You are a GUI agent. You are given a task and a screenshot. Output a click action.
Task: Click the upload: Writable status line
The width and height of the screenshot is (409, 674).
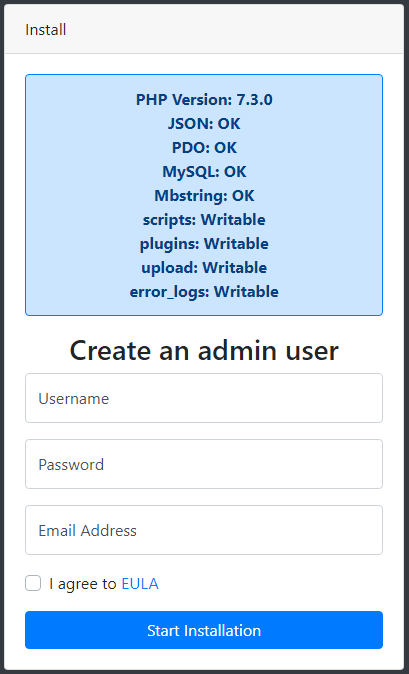(x=204, y=268)
